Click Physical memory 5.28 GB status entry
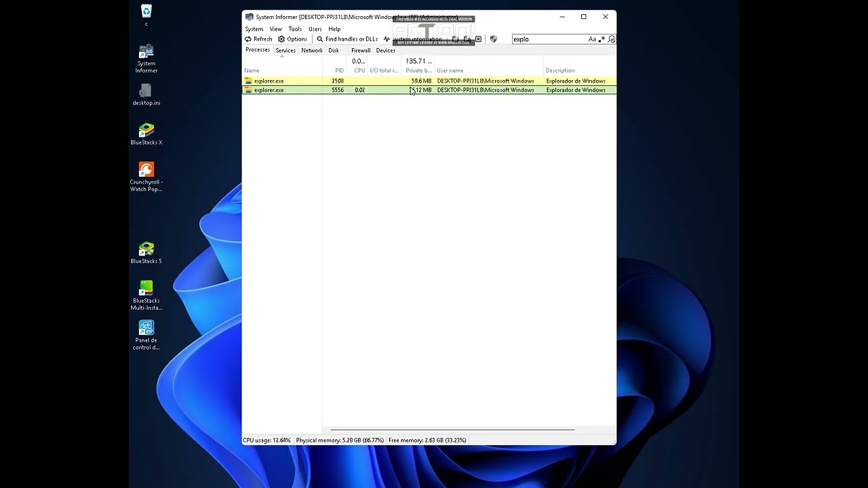Image resolution: width=868 pixels, height=488 pixels. pos(340,441)
